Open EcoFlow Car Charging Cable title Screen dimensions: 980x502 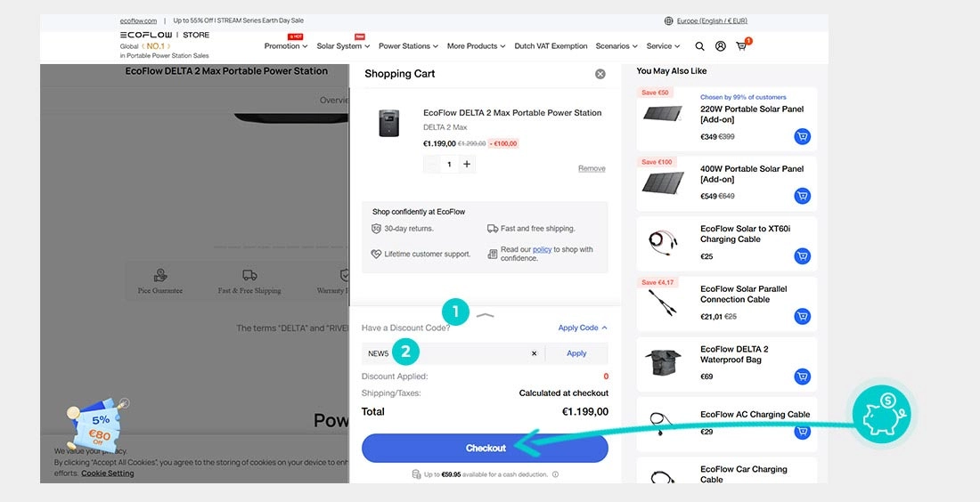(x=744, y=474)
